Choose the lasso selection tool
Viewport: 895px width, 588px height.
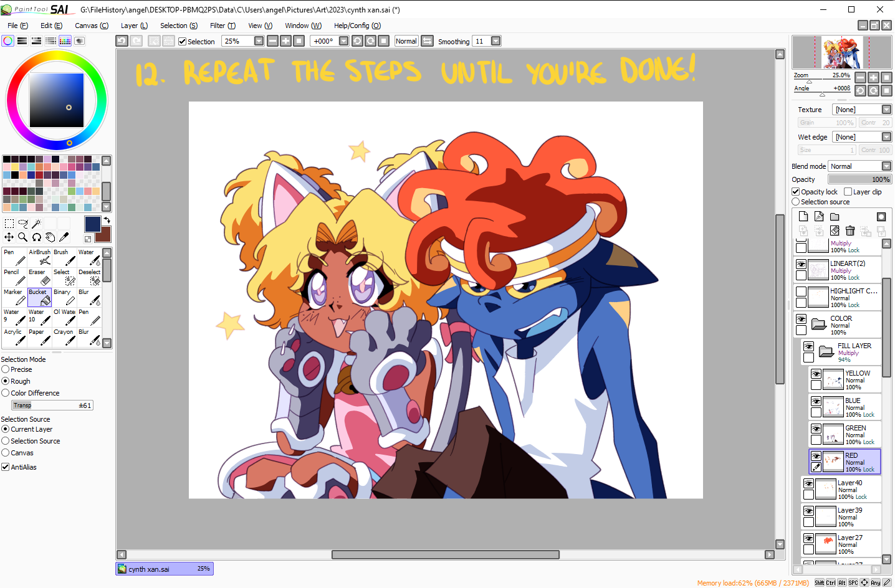coord(22,224)
